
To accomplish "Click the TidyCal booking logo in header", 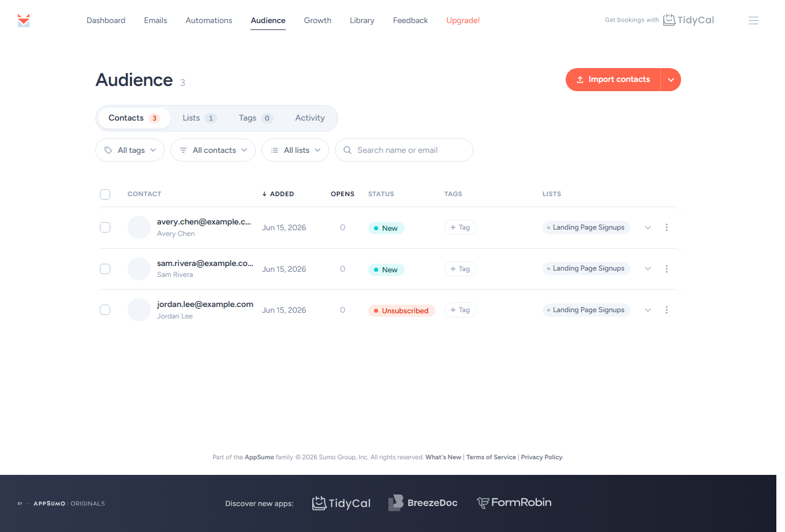I will coord(688,20).
